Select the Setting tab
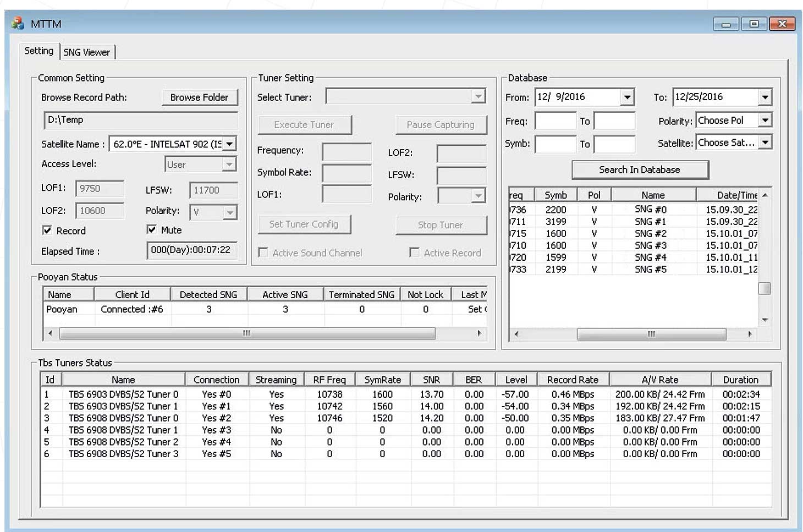This screenshot has height=532, width=803. tap(38, 51)
